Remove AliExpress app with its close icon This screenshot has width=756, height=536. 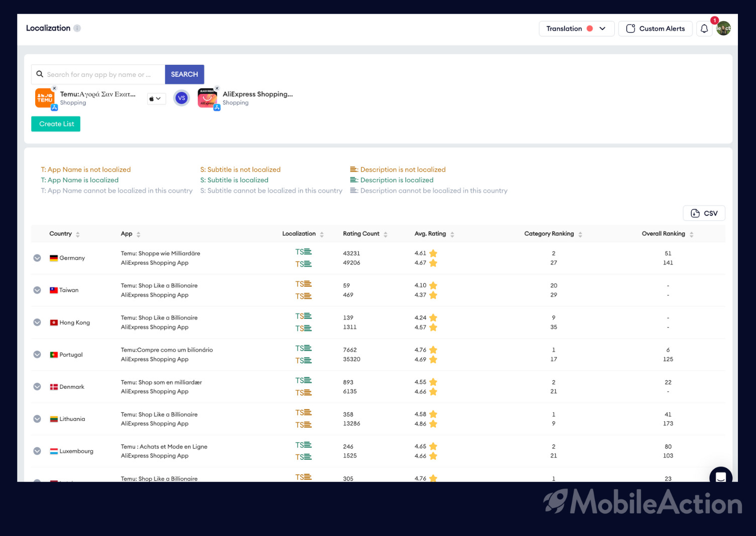coord(217,88)
